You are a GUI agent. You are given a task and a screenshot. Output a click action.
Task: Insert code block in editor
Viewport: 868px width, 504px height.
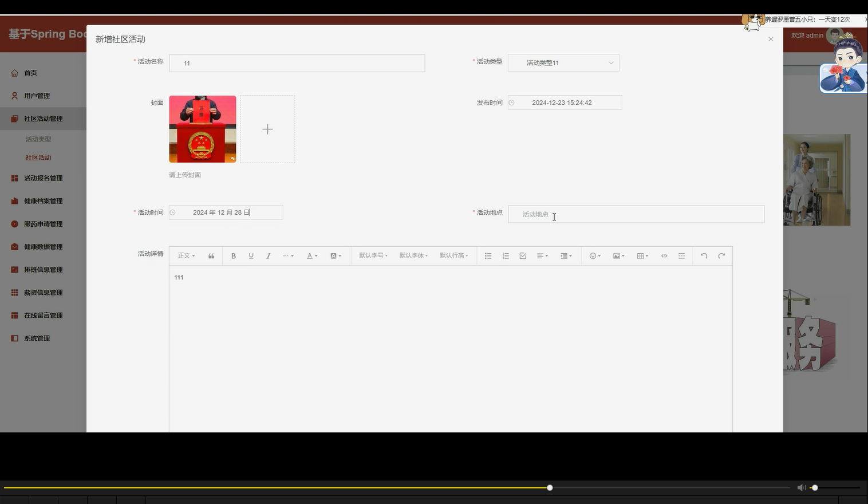coord(664,256)
